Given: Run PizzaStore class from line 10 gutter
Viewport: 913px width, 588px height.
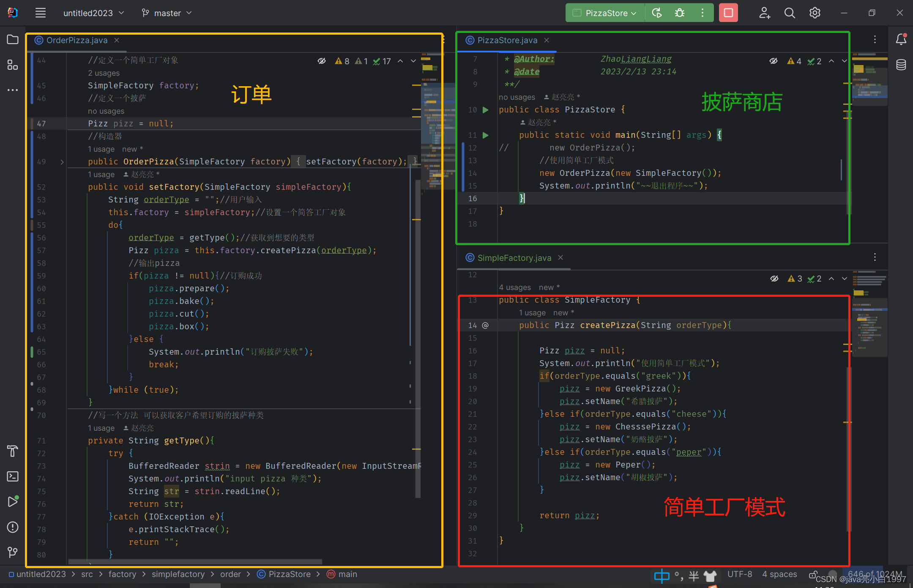Looking at the screenshot, I should pos(486,110).
